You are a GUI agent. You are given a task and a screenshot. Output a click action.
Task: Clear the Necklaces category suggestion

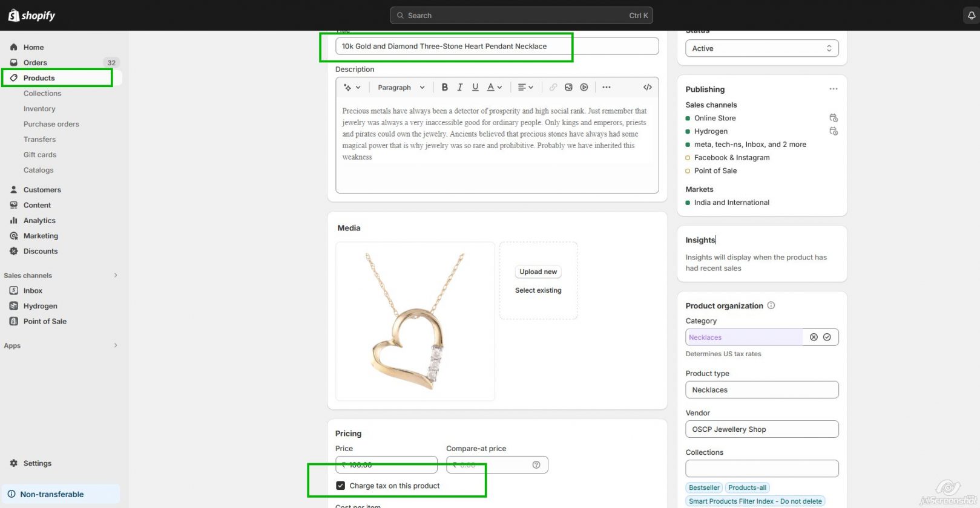click(x=814, y=337)
